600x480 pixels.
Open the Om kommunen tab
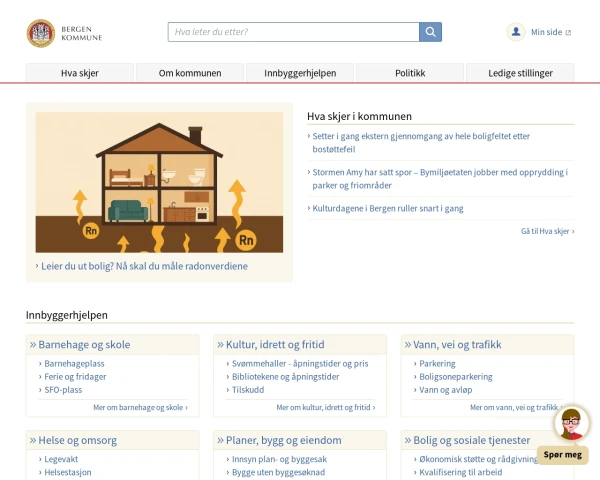(x=190, y=73)
